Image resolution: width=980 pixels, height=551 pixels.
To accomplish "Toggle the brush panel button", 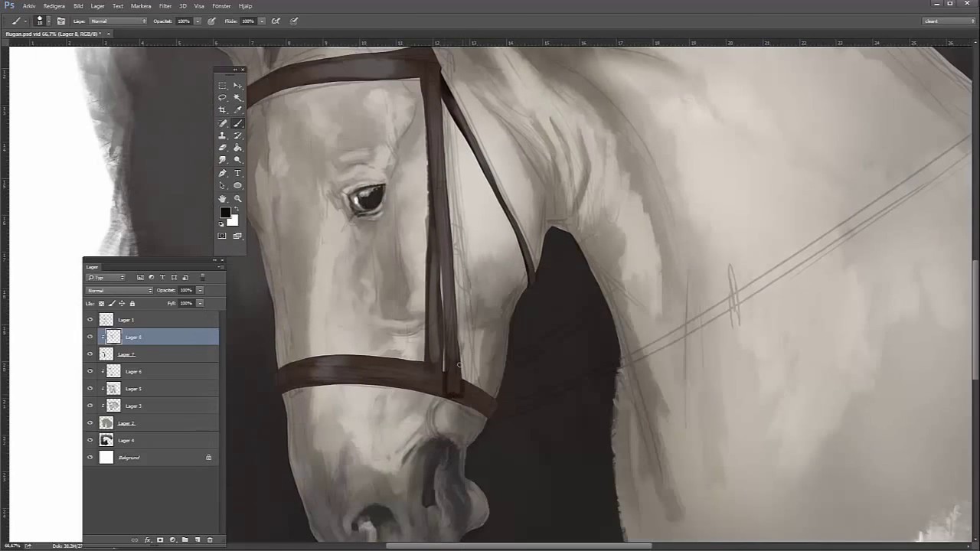I will (x=61, y=21).
